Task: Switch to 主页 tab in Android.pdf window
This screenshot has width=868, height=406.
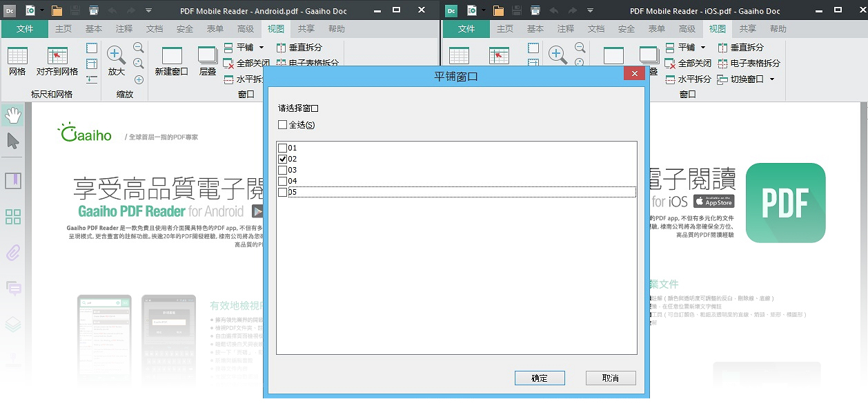Action: [x=63, y=29]
